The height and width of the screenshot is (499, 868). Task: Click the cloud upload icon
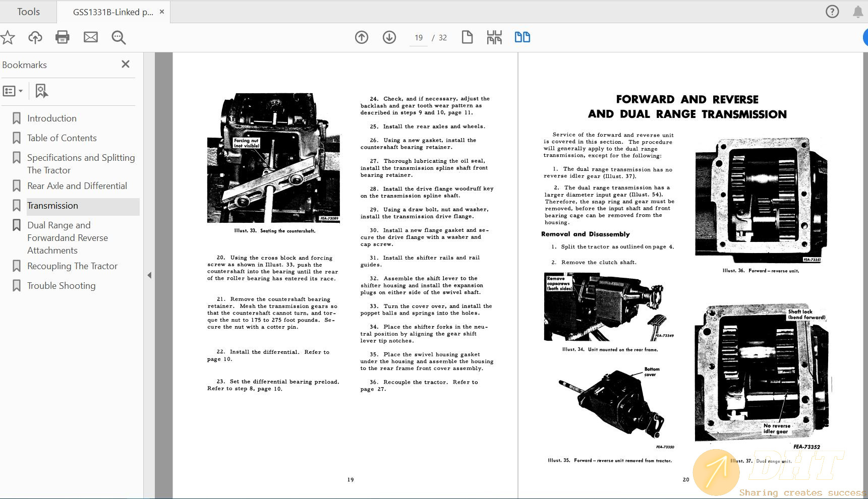(x=35, y=37)
